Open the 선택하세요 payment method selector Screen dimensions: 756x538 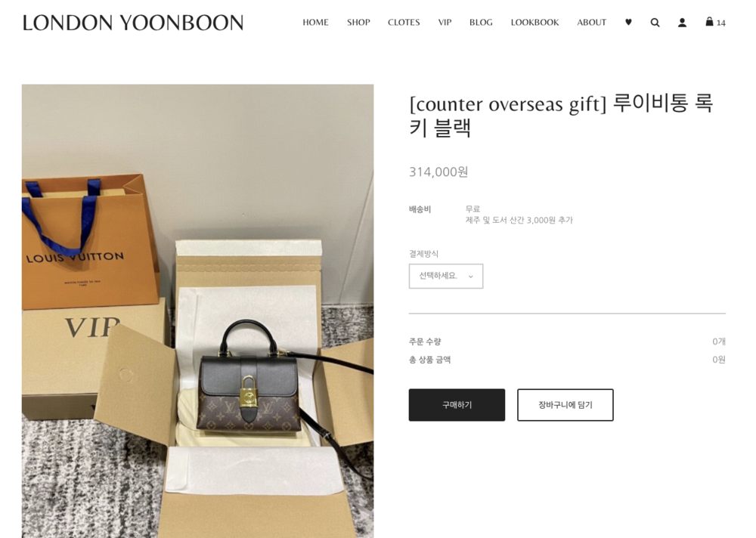(x=446, y=277)
